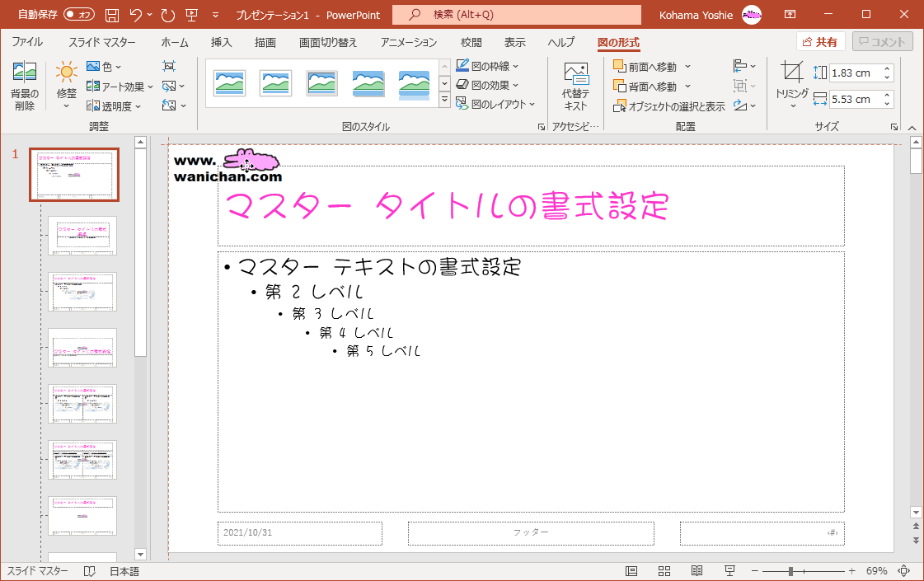Open Selection Pane (オブジェクトの選択と表示)

click(x=668, y=106)
